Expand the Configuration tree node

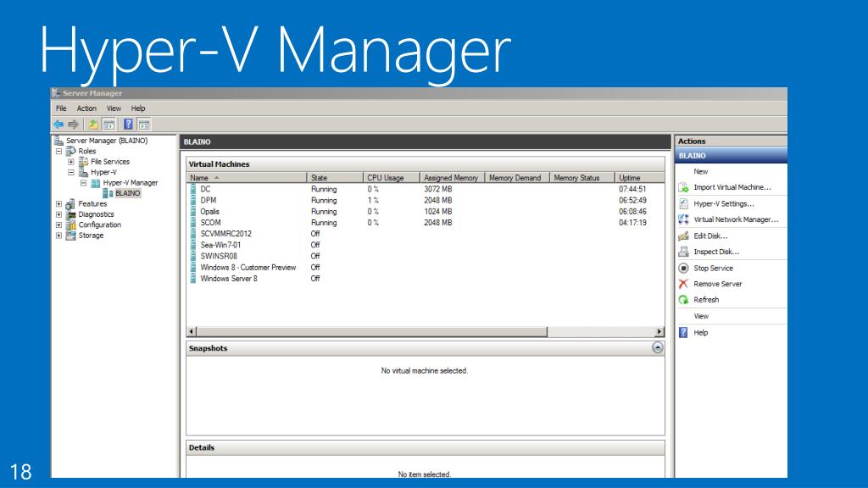58,225
